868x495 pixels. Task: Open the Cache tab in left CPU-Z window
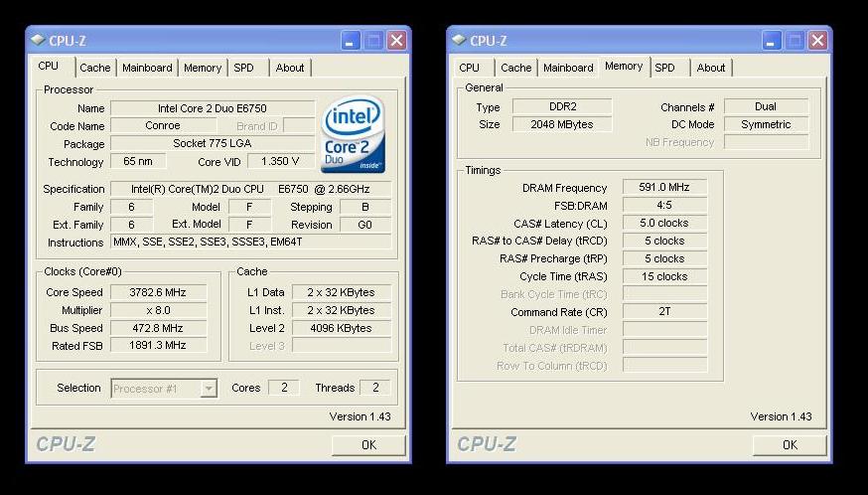point(95,68)
